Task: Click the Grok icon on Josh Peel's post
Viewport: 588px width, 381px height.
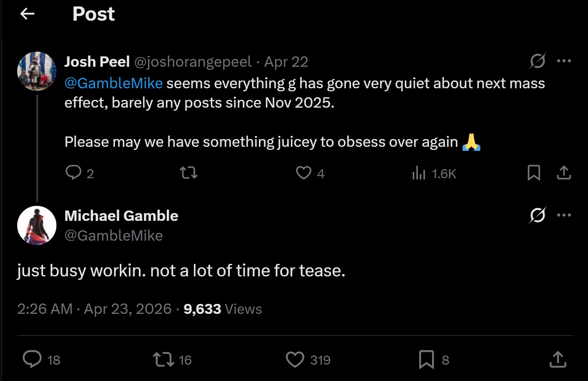Action: pos(538,62)
